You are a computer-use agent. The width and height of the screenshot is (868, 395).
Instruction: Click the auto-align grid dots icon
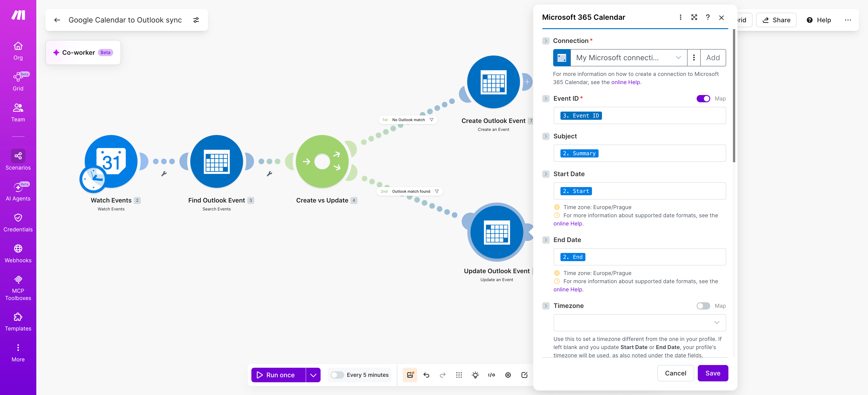click(459, 375)
